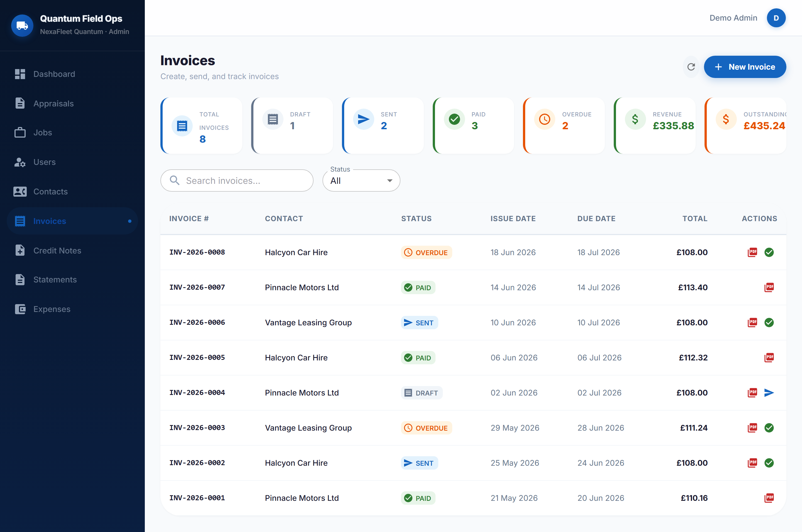Go to Dashboard in sidebar
Viewport: 802px width, 532px height.
coord(72,74)
